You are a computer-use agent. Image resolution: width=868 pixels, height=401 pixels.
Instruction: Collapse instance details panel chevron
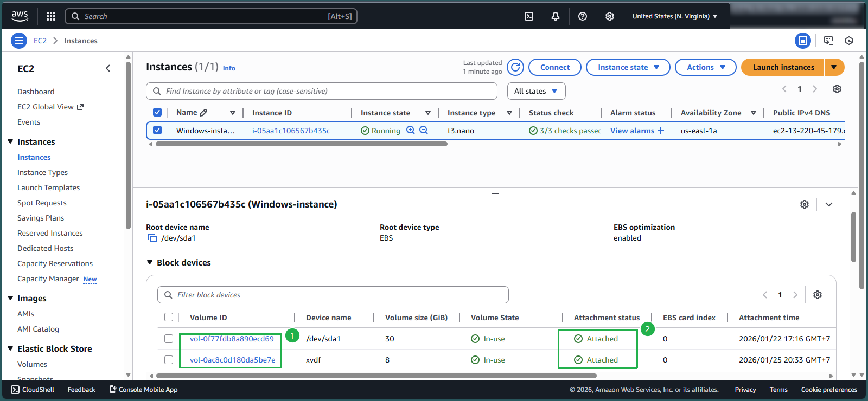click(x=829, y=204)
